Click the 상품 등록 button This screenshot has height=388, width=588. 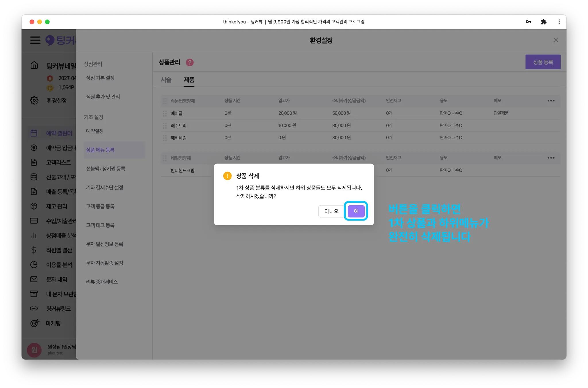pyautogui.click(x=543, y=62)
